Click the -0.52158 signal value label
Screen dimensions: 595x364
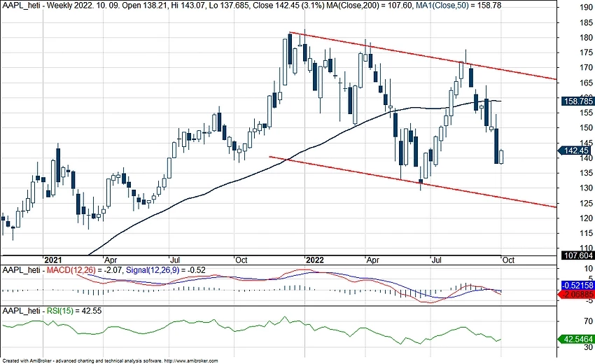pos(578,286)
